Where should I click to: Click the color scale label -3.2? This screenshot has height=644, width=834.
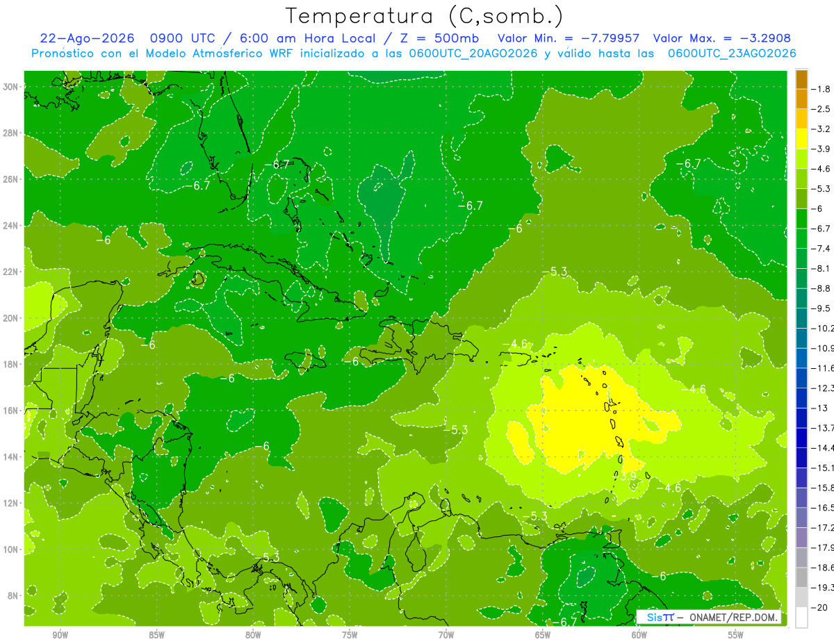click(821, 129)
